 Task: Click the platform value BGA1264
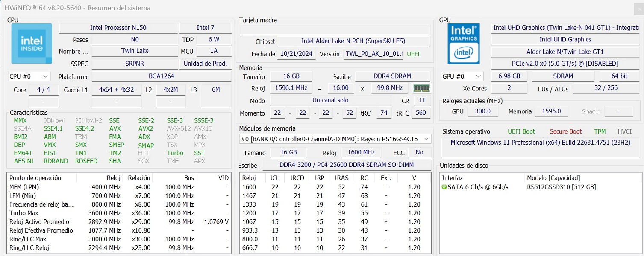(x=162, y=76)
